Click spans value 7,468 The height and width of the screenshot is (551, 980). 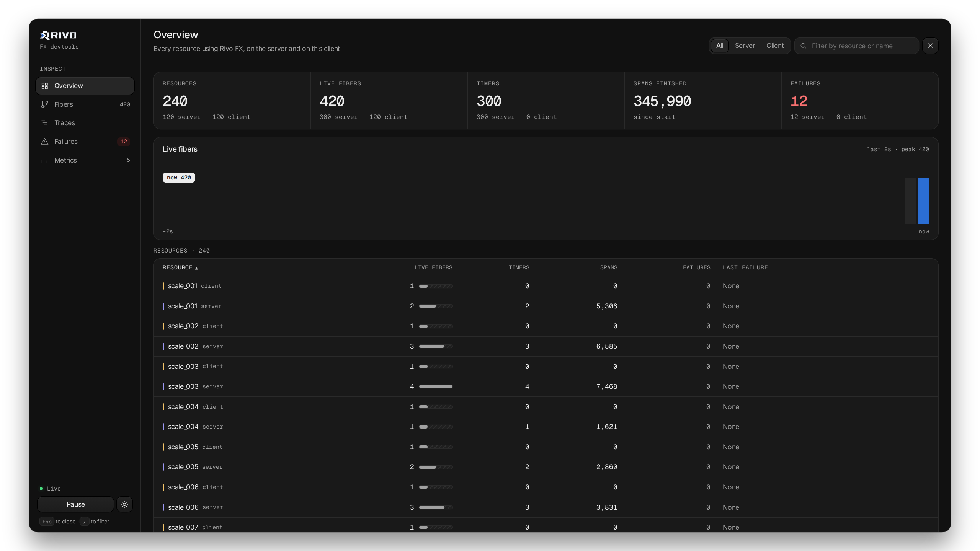pos(606,386)
